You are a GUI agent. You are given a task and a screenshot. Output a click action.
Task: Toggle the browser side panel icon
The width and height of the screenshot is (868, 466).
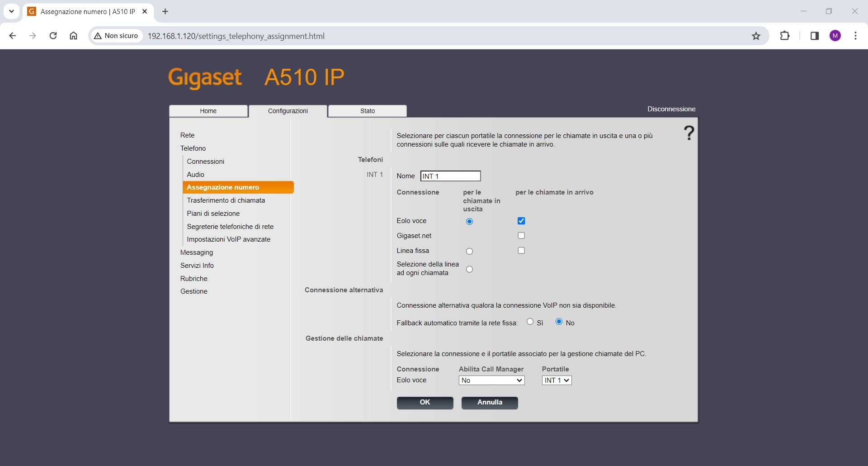coord(814,36)
